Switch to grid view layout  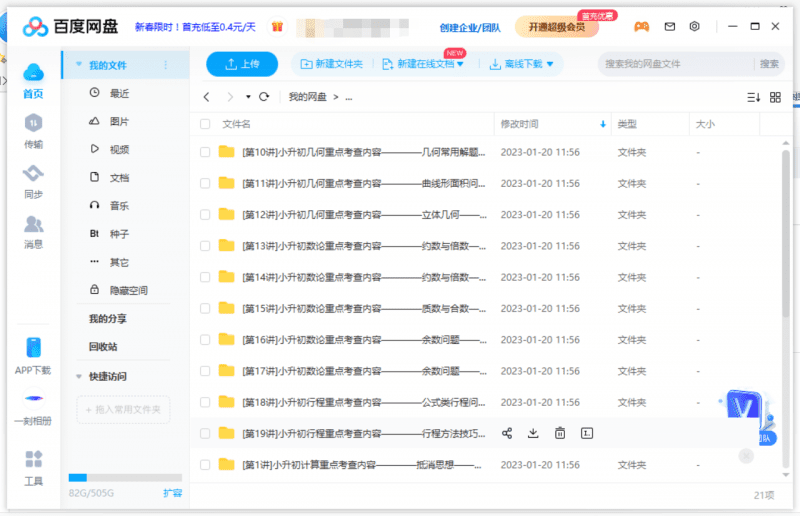pyautogui.click(x=775, y=97)
